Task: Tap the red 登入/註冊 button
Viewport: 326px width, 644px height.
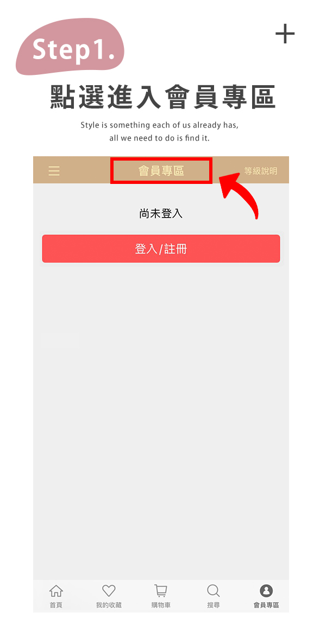Action: (161, 248)
